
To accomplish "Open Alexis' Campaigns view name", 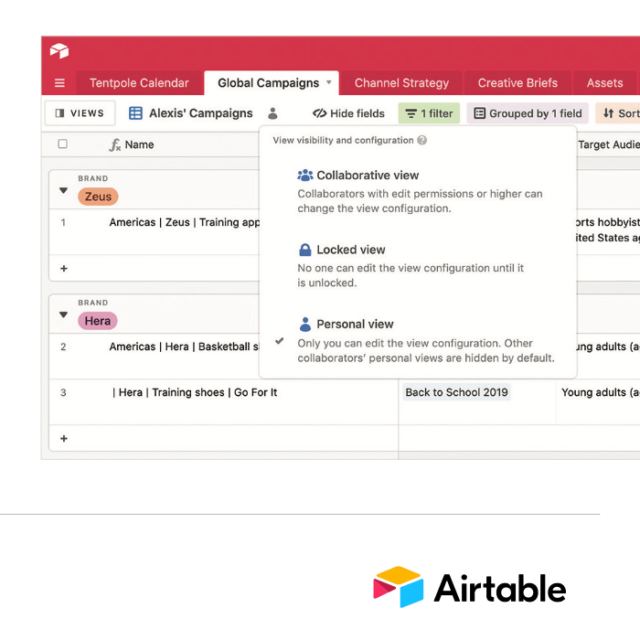I will click(201, 113).
